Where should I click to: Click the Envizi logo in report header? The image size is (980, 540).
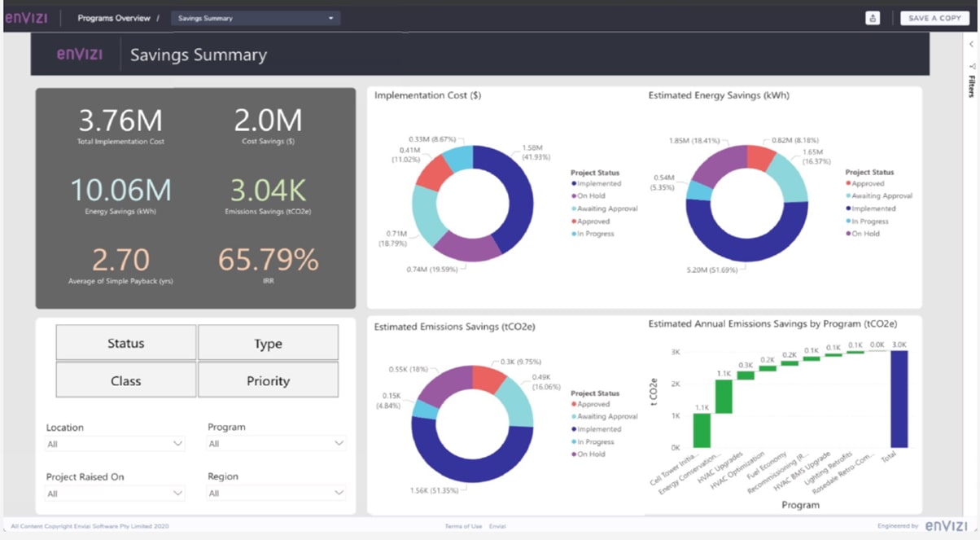coord(80,55)
